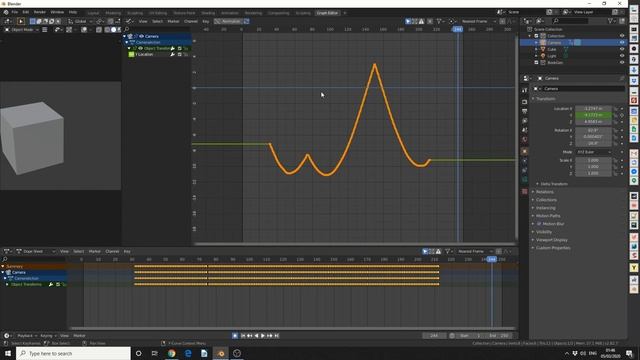The image size is (640, 360).
Task: Hide Collection with eye icon in Outliner
Action: 622,36
